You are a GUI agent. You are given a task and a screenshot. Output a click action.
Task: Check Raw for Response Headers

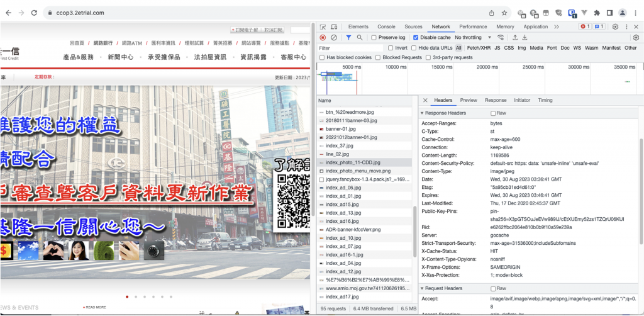[493, 113]
